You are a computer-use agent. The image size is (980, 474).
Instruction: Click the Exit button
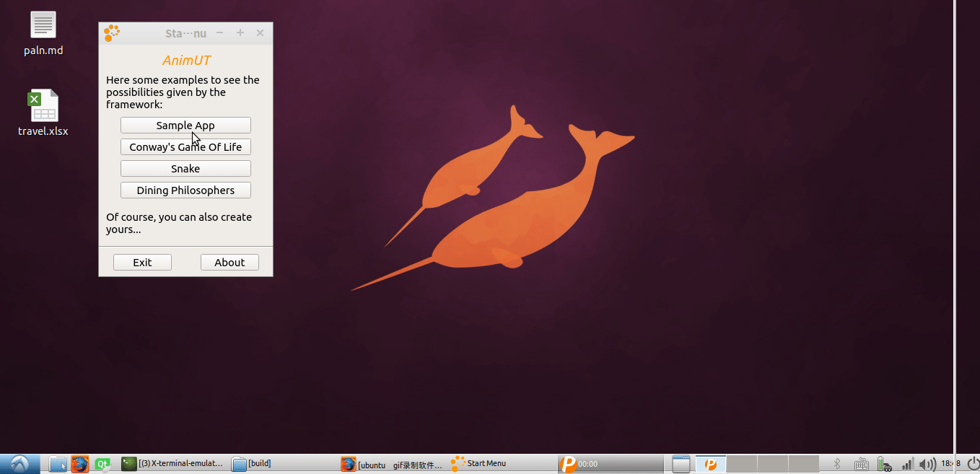pos(142,263)
